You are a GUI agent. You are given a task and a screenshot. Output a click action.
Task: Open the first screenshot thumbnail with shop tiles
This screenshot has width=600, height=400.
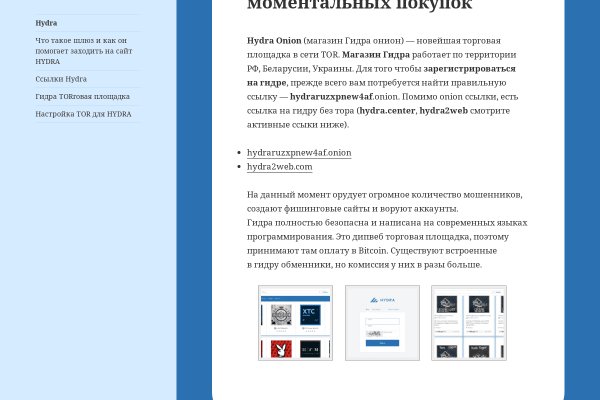coord(295,323)
